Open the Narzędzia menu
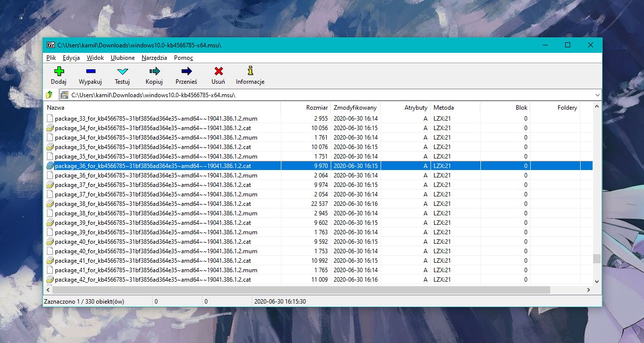Viewport: 644px width, 343px height. (x=154, y=58)
